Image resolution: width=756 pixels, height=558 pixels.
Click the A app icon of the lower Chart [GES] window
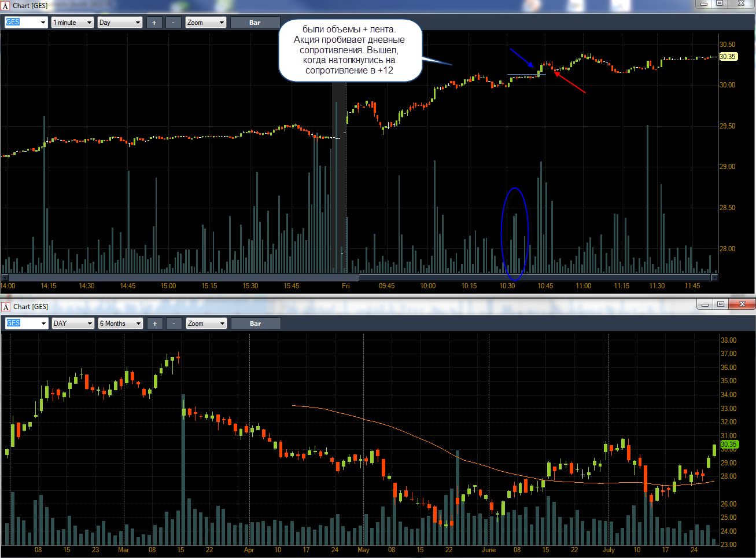click(6, 307)
